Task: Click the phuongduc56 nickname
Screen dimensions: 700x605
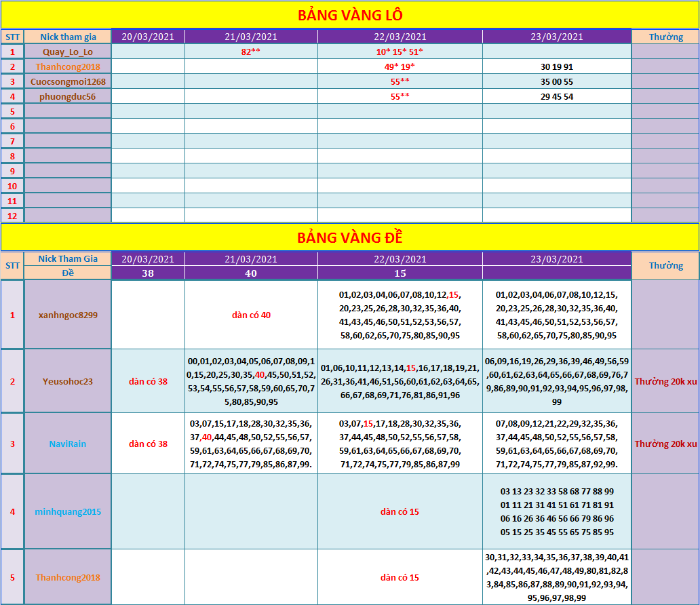Action: tap(68, 96)
